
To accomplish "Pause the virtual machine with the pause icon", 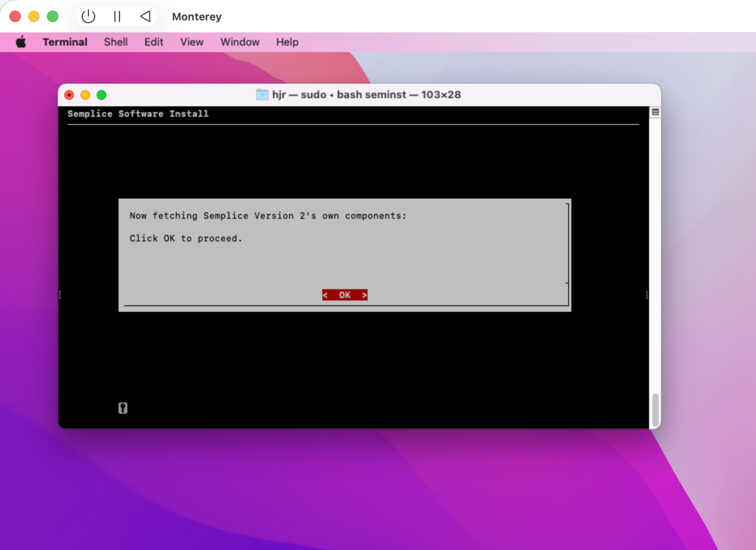I will (117, 16).
